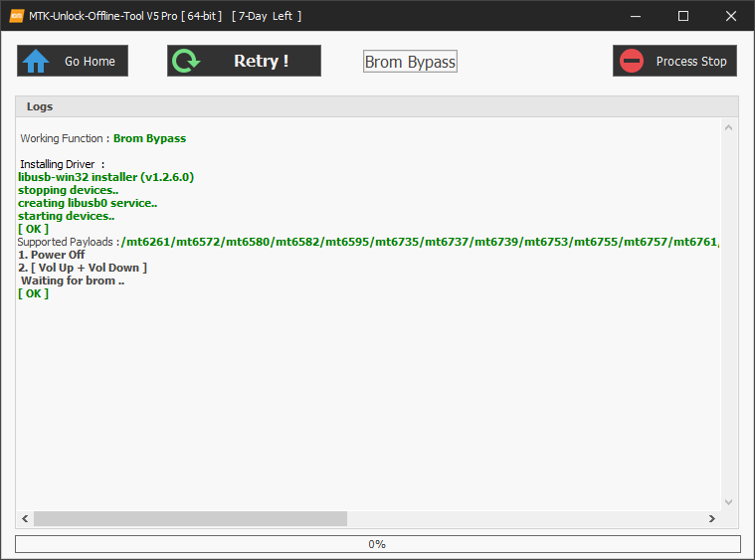Click the Supported Payloads log line
This screenshot has height=560, width=755.
(368, 242)
